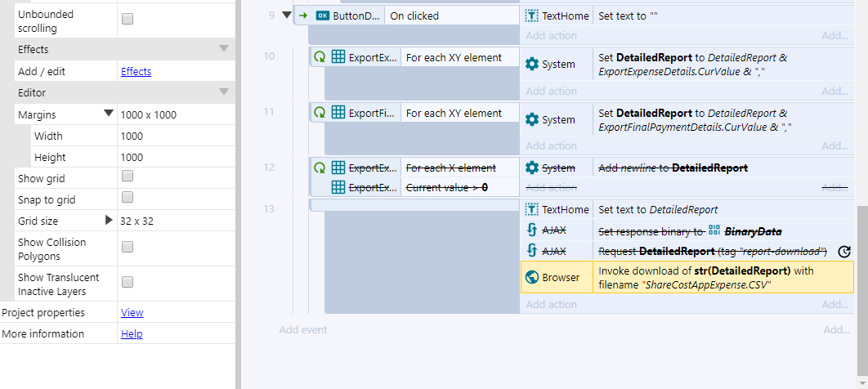Image resolution: width=868 pixels, height=389 pixels.
Task: Click event number 12
Action: point(269,167)
